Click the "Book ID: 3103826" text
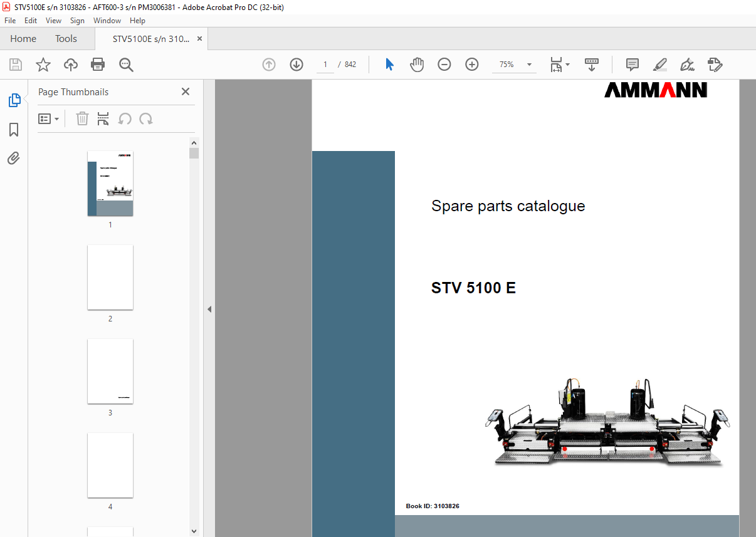 433,506
